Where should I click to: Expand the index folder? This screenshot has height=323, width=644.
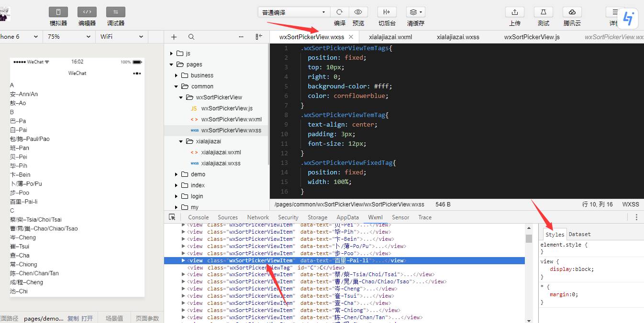[176, 185]
